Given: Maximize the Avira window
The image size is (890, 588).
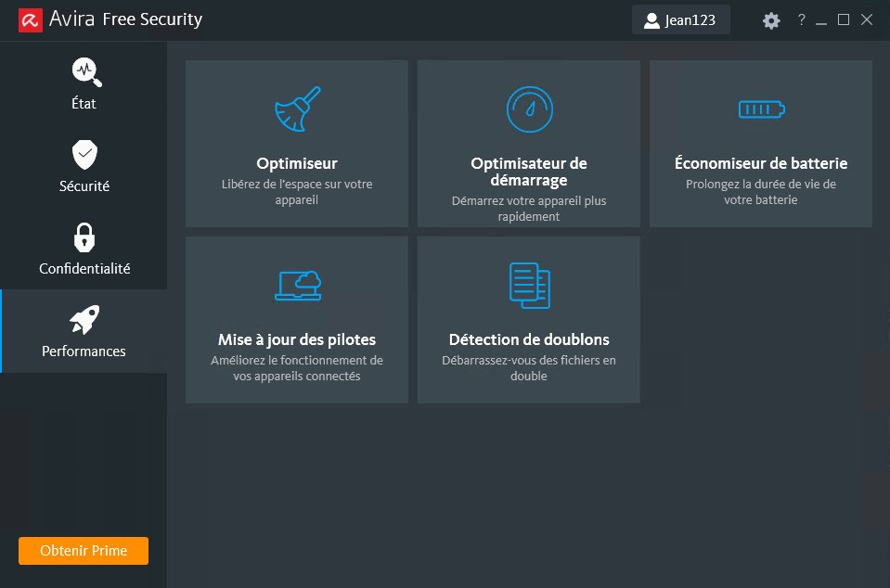Looking at the screenshot, I should pyautogui.click(x=844, y=19).
